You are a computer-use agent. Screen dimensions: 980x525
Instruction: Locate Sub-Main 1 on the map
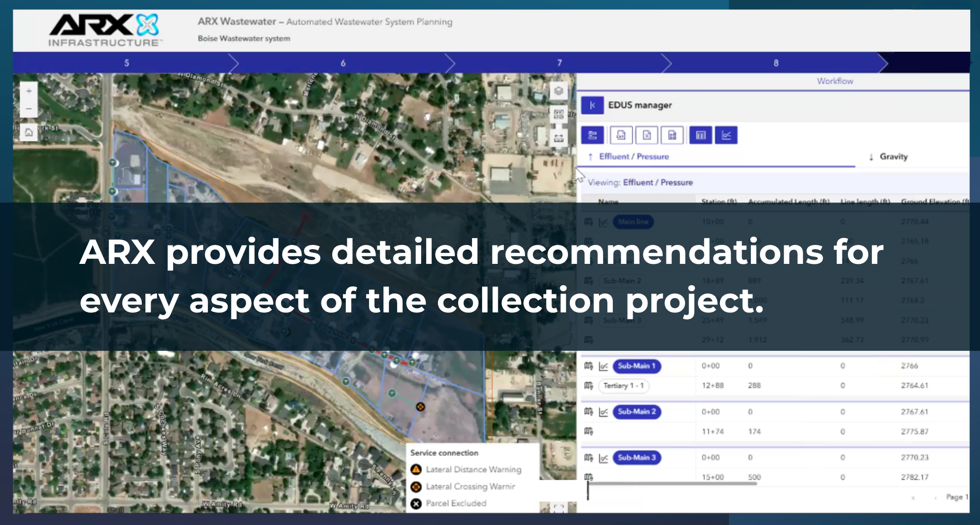[x=588, y=366]
